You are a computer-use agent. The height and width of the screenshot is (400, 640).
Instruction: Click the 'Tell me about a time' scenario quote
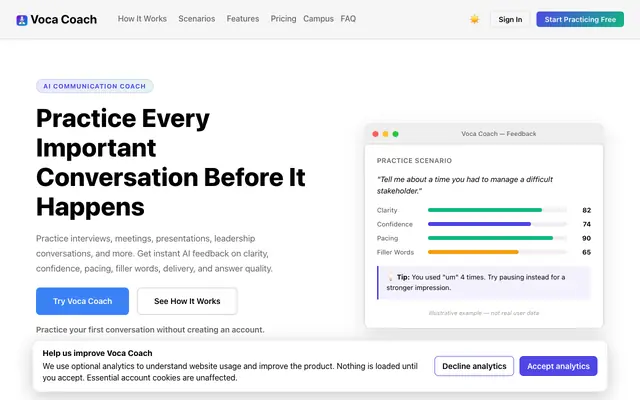tap(465, 185)
